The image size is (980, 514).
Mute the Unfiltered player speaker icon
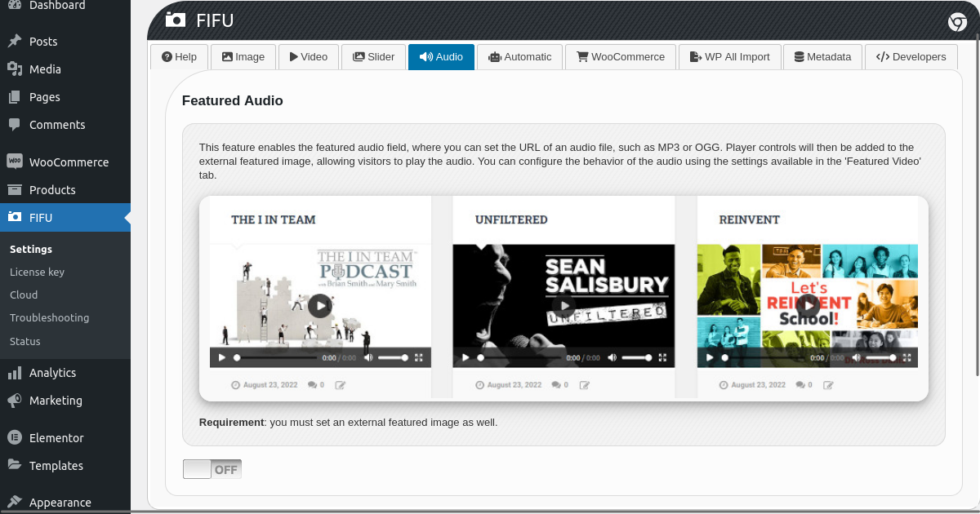(x=612, y=357)
